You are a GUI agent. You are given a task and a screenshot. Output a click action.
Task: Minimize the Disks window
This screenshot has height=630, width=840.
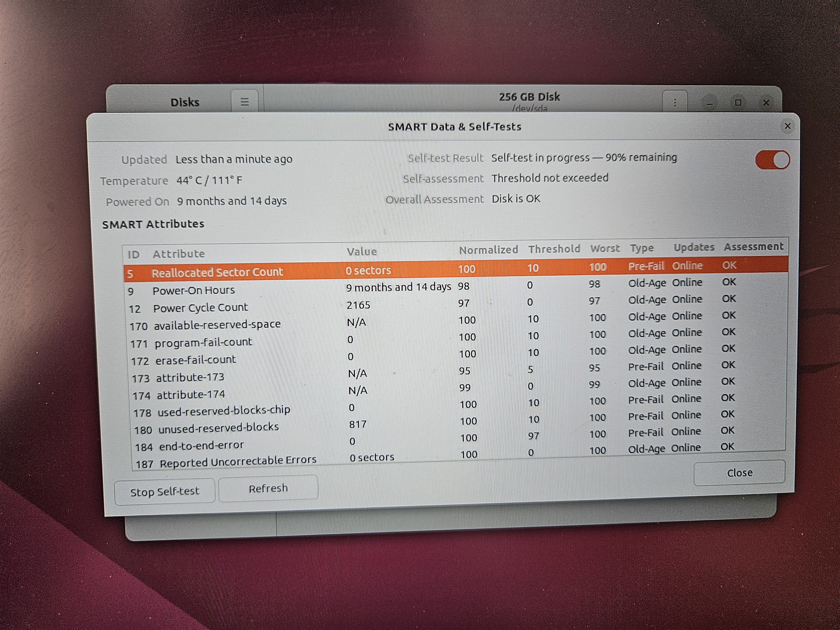coord(709,103)
